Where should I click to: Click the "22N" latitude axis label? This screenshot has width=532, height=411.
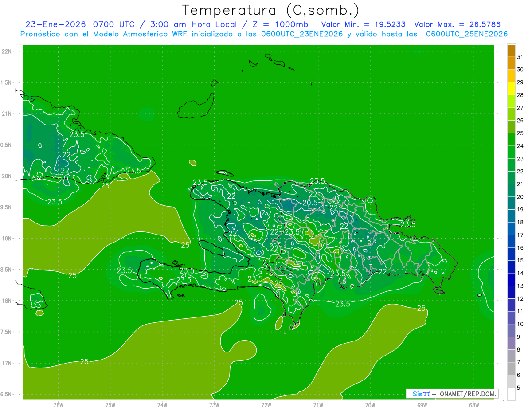8,51
